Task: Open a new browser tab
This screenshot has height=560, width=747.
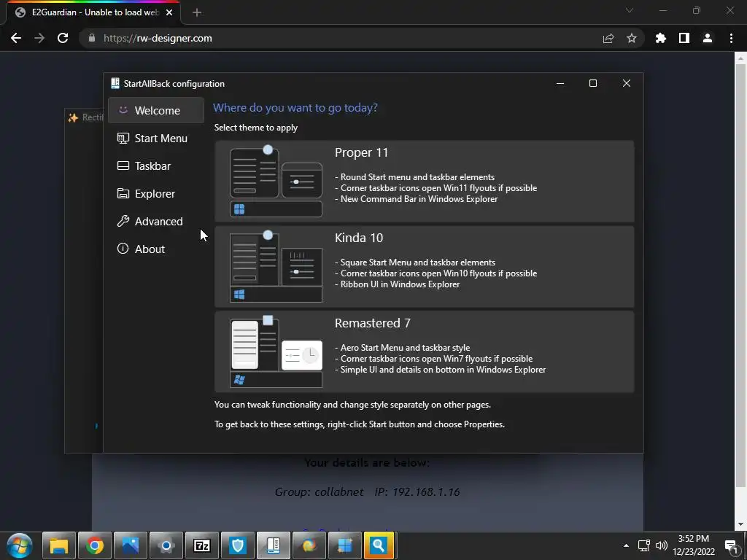Action: click(197, 12)
